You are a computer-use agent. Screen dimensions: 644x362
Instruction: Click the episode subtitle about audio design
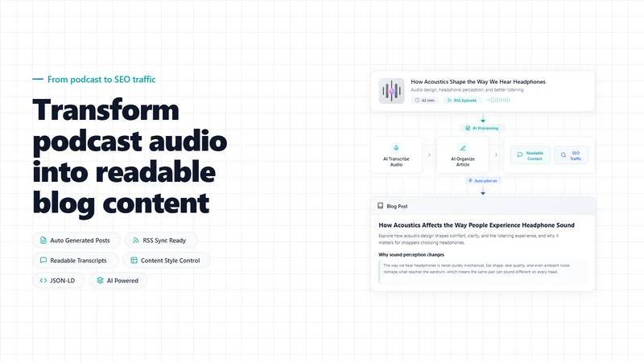click(x=468, y=90)
